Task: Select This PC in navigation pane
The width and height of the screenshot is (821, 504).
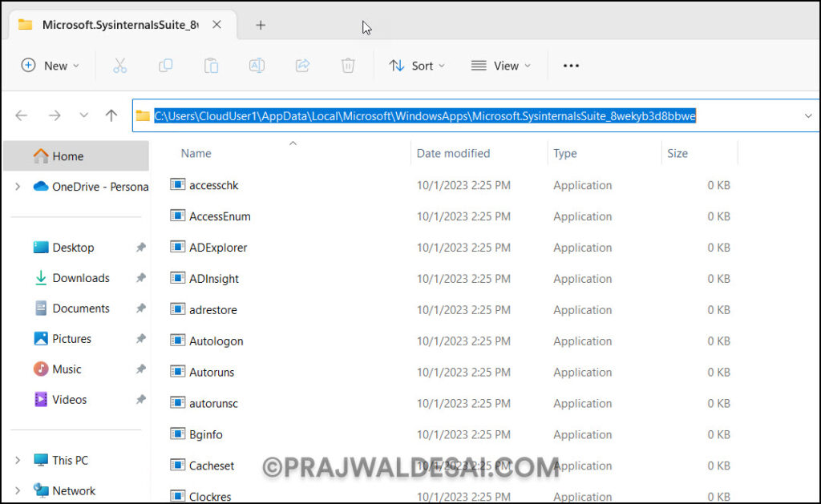Action: coord(71,460)
